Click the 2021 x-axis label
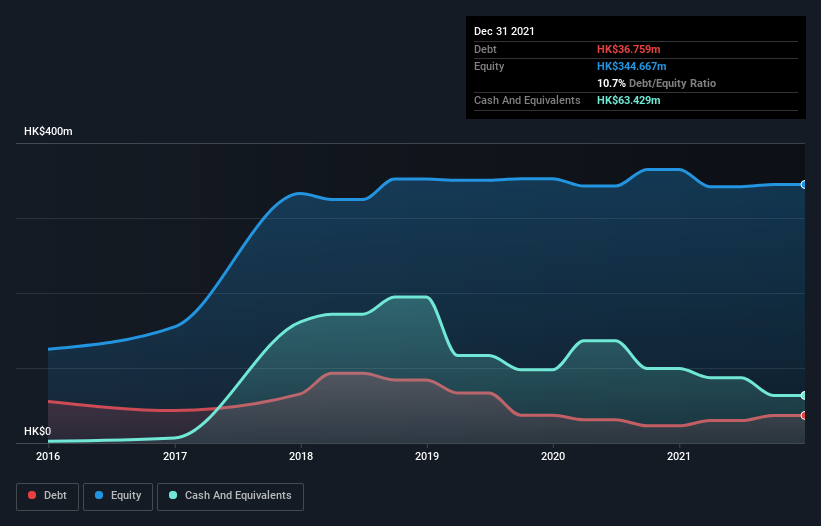 (x=679, y=456)
